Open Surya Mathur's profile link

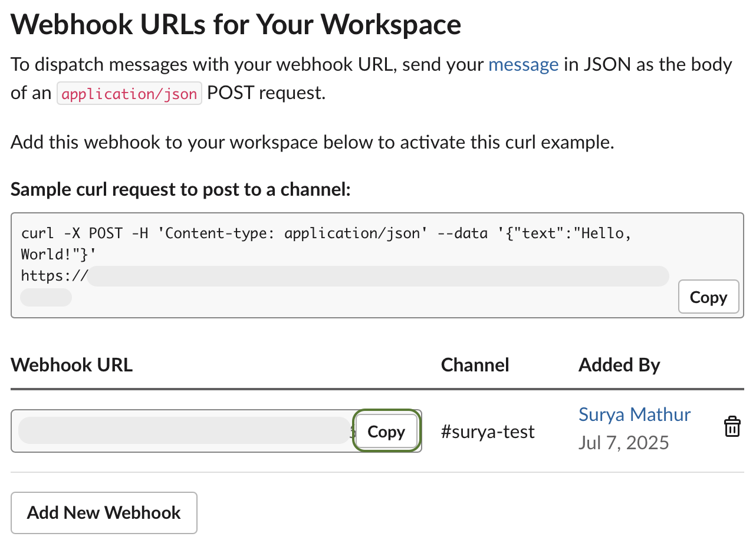pyautogui.click(x=635, y=414)
